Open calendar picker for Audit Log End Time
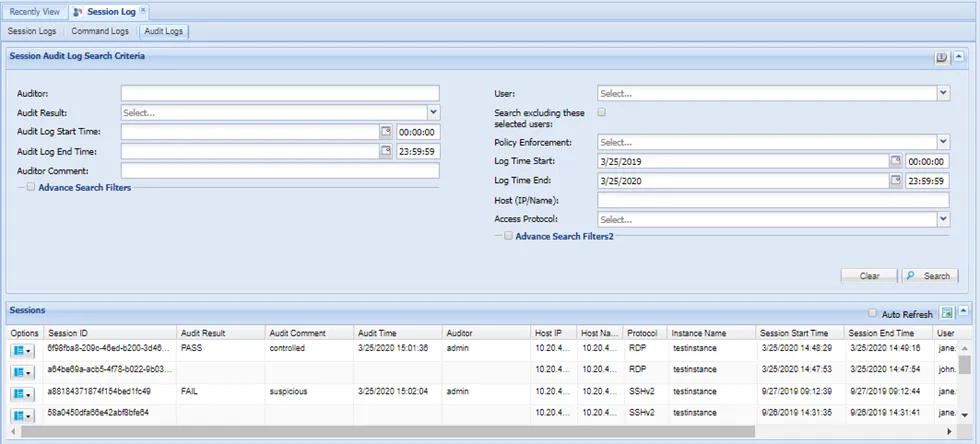980x444 pixels. tap(386, 151)
